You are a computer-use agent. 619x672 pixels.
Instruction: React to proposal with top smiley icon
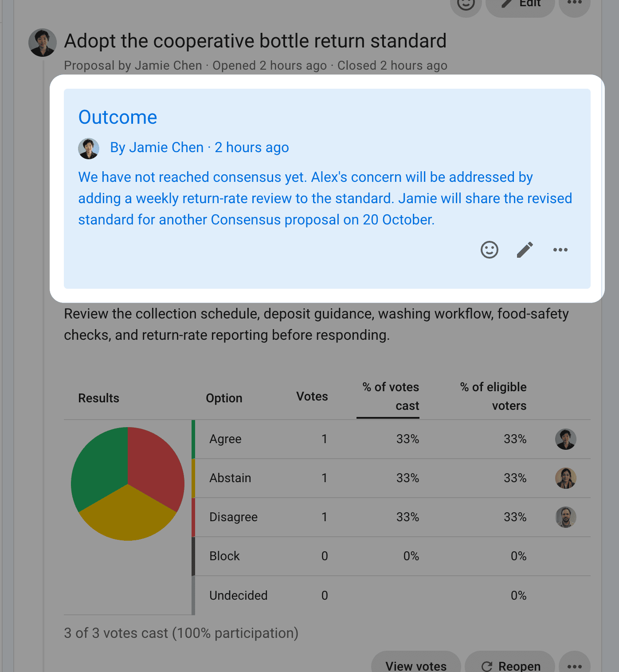[x=466, y=4]
